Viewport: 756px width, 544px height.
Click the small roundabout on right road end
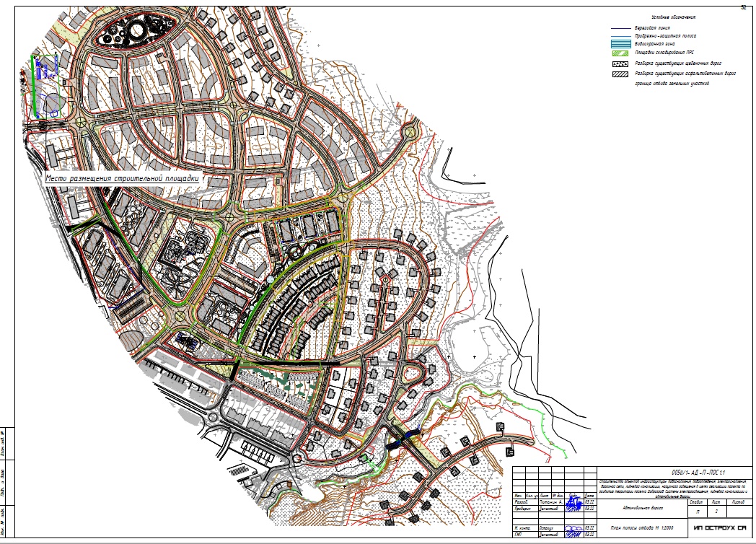coord(411,132)
